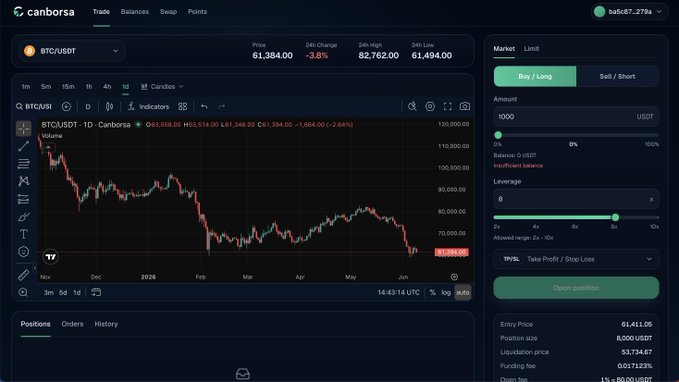Open the layout setup grid icon

[183, 107]
